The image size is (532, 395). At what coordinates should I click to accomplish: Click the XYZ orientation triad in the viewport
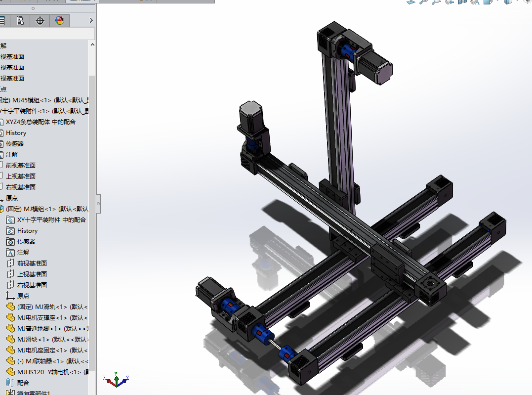116,380
